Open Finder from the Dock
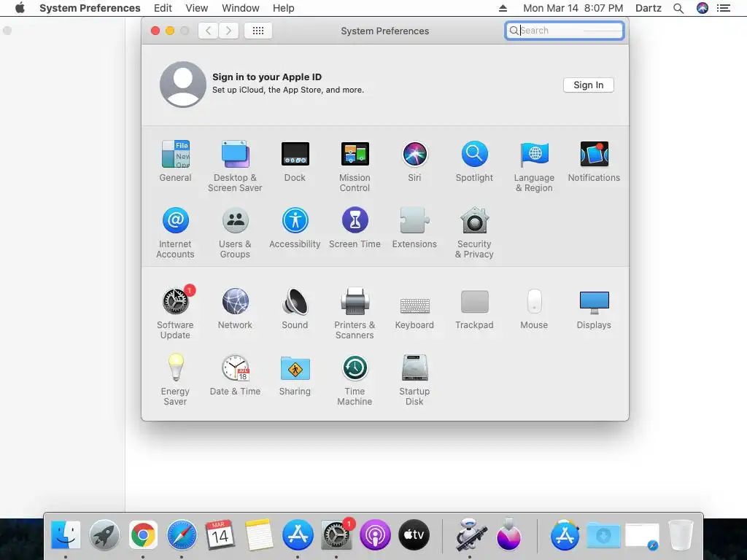The height and width of the screenshot is (560, 747). pos(65,534)
